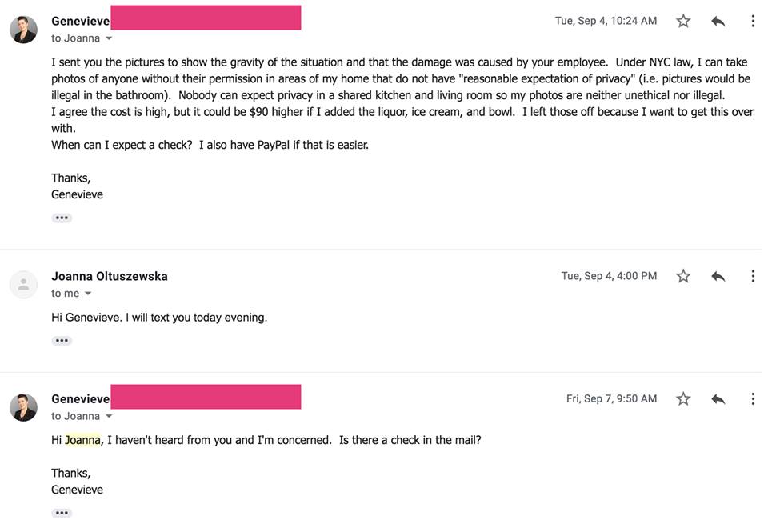The width and height of the screenshot is (768, 532).
Task: Reply to the Sep 4, 10:24 AM email
Action: 718,22
